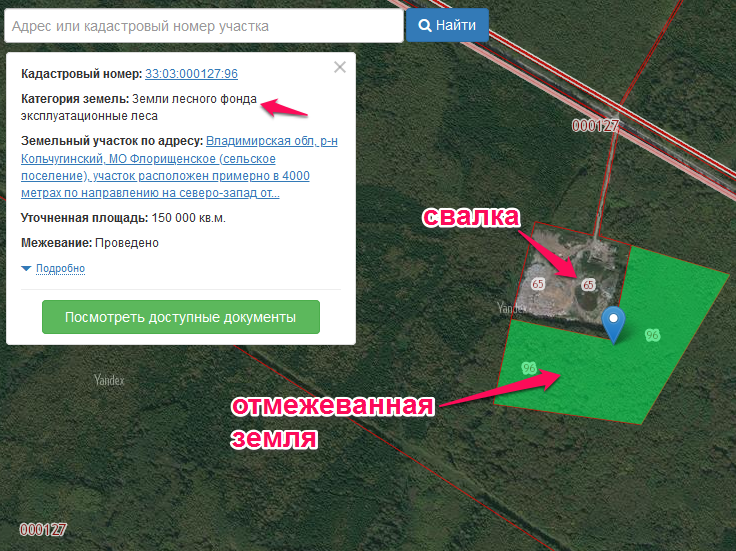Select the lower-left parcel label 96

(529, 368)
